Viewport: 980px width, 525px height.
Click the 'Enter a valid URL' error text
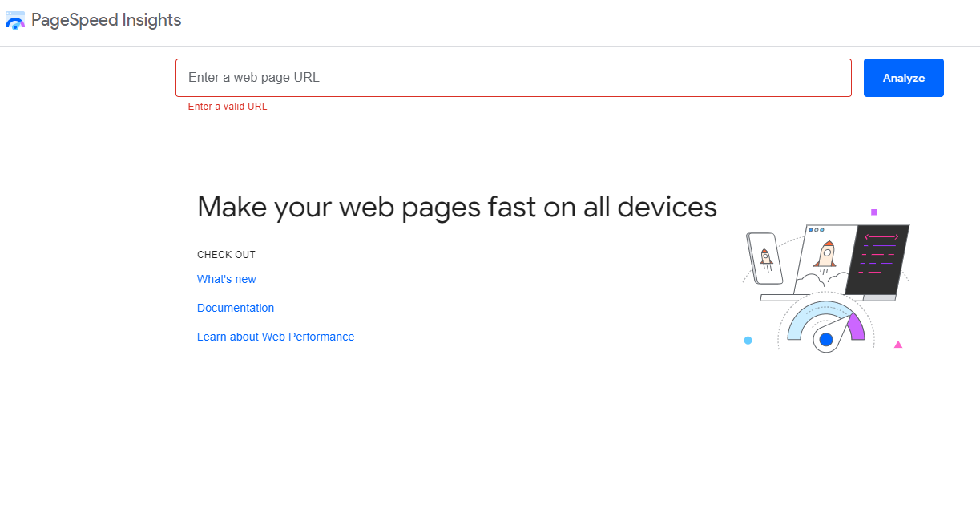click(228, 107)
